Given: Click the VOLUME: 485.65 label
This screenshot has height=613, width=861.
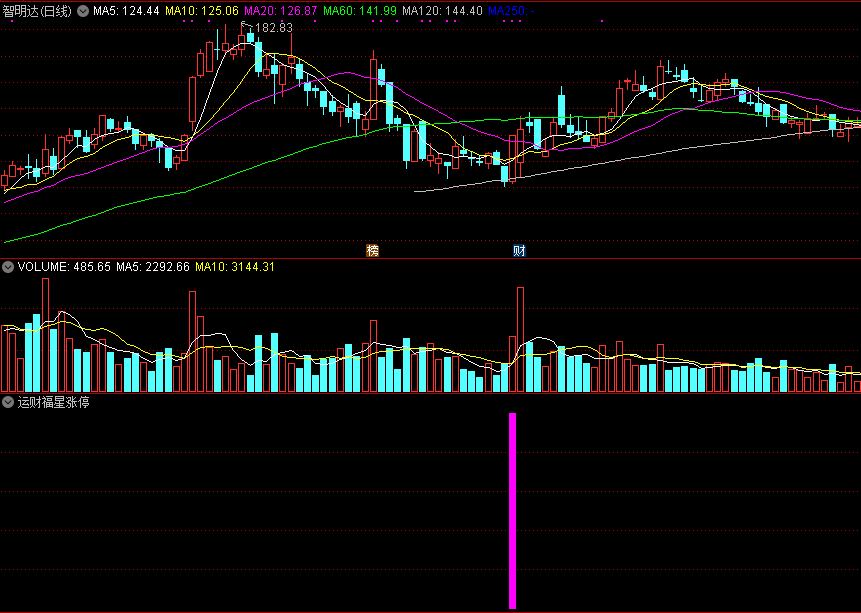Looking at the screenshot, I should 64,268.
